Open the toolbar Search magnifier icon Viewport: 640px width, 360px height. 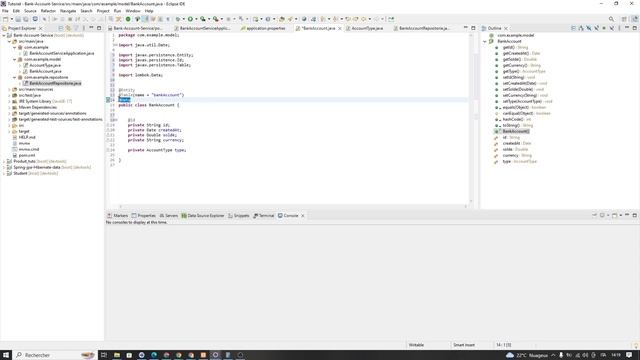click(611, 19)
